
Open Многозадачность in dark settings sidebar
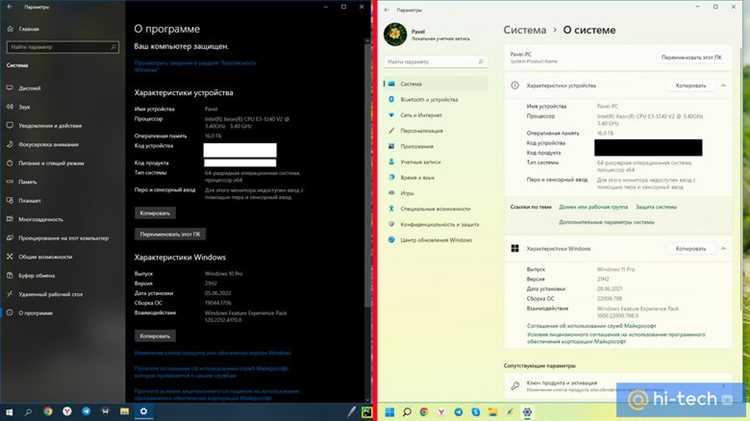(x=40, y=219)
